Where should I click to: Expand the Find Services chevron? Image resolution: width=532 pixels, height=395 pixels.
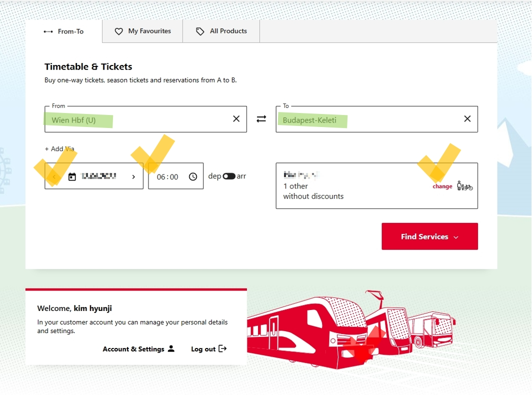point(456,237)
